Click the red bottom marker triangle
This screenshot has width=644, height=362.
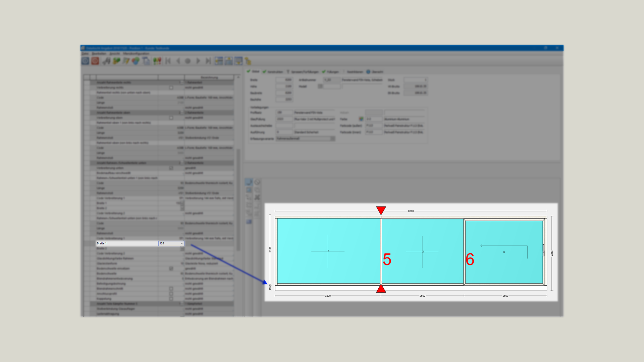(381, 289)
